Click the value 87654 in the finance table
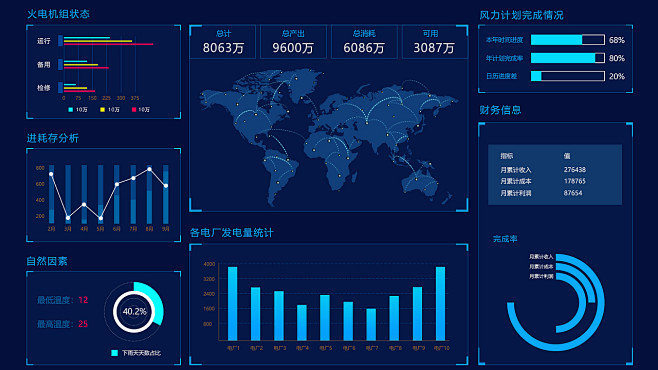The image size is (658, 370). pos(573,193)
